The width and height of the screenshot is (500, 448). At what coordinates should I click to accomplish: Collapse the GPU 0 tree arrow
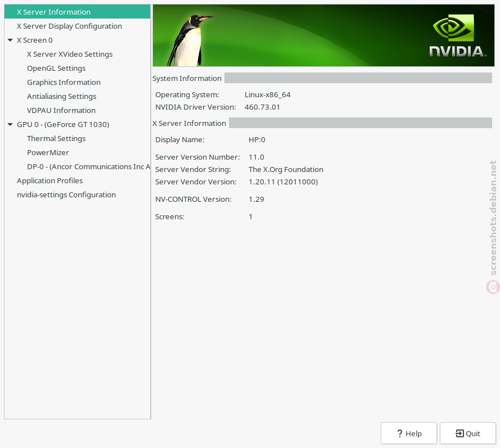click(10, 124)
